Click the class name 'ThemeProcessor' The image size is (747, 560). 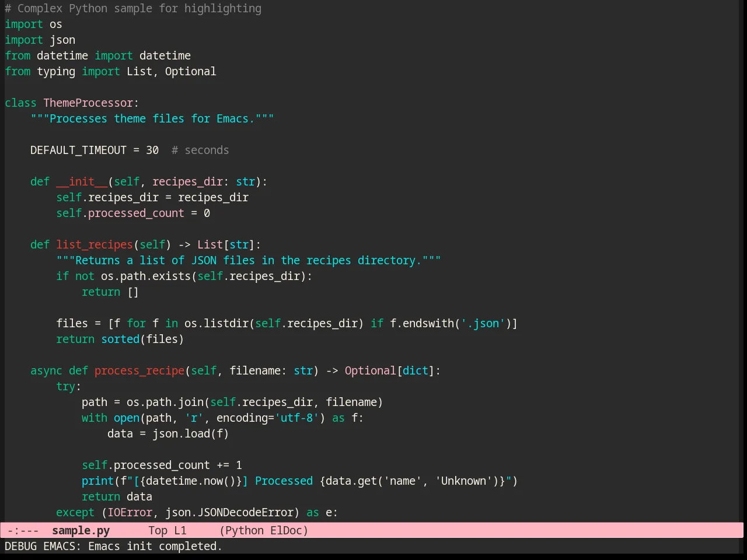coord(88,103)
